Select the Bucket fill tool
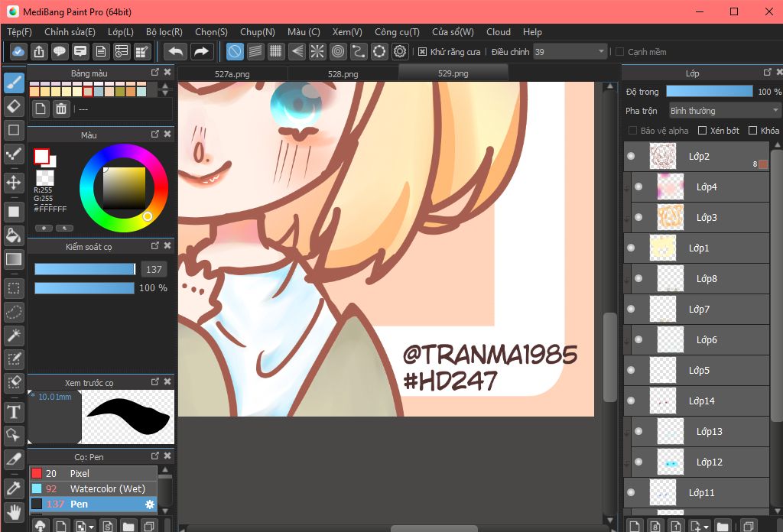 14,235
